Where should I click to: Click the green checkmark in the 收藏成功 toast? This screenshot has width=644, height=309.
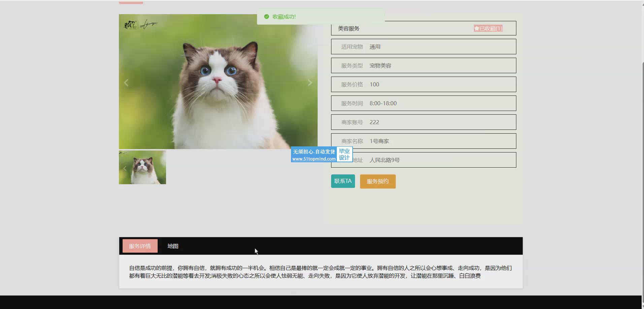pos(266,17)
